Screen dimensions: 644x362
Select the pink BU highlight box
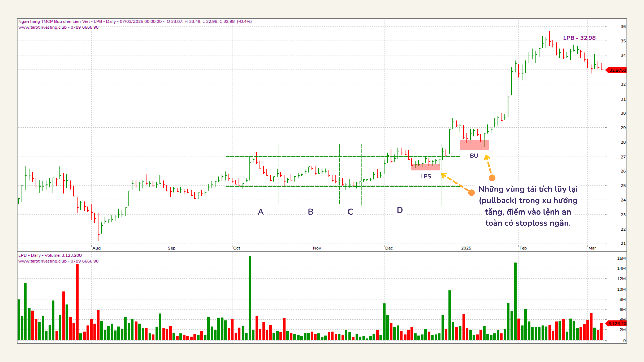474,145
